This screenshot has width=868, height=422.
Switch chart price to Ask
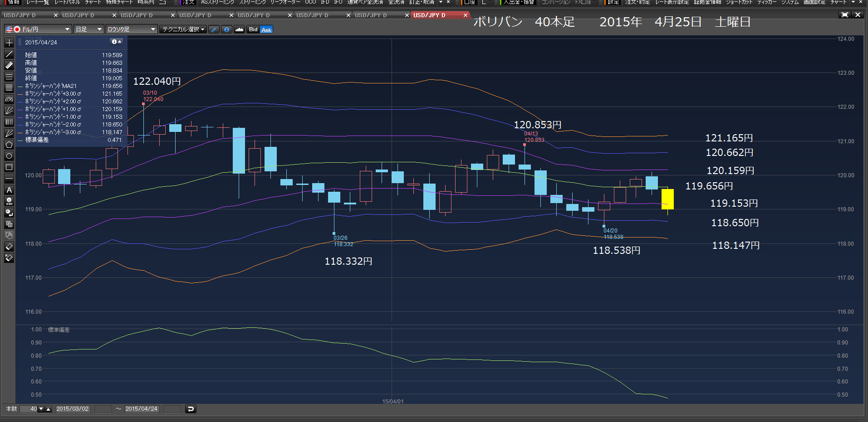click(266, 29)
